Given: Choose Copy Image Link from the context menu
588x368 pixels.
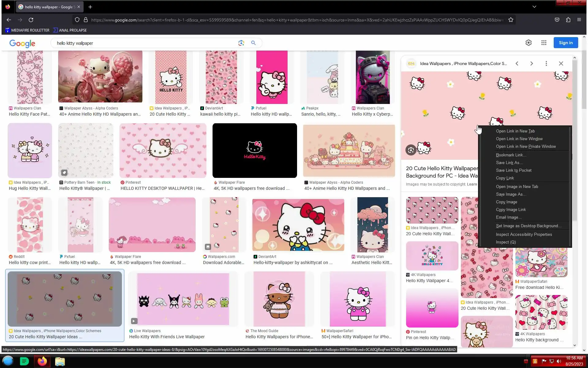Looking at the screenshot, I should [x=511, y=210].
